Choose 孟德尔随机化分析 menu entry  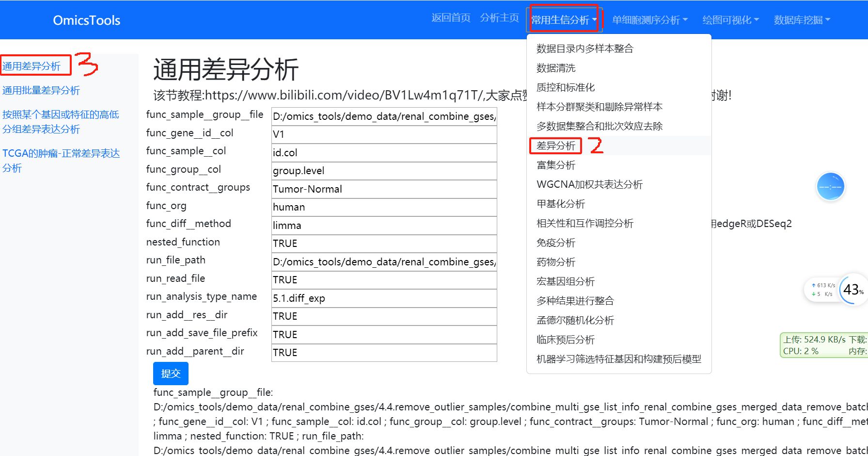point(619,320)
